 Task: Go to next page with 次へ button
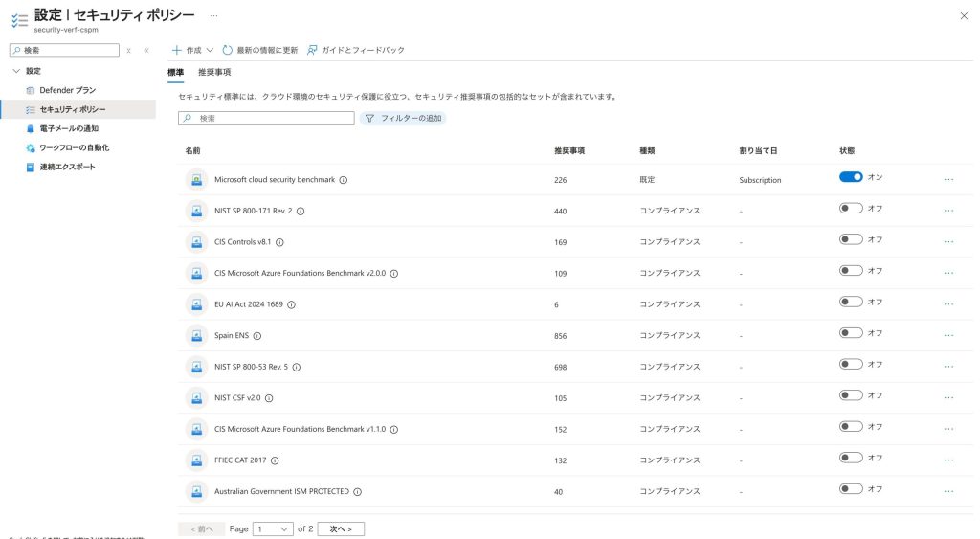[x=341, y=528]
